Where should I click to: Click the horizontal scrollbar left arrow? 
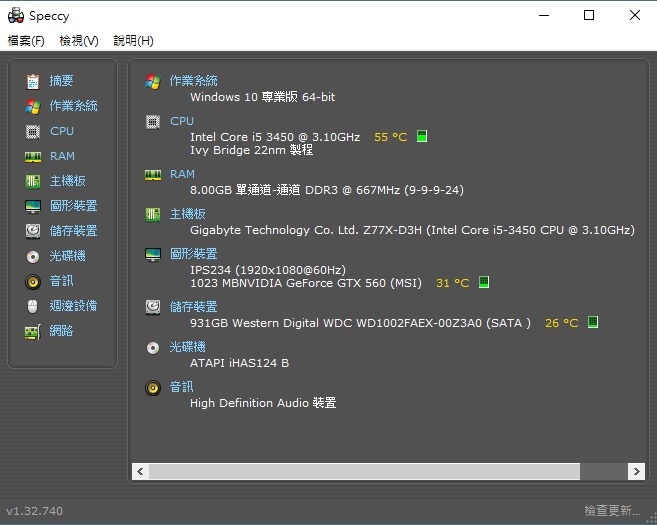point(140,471)
